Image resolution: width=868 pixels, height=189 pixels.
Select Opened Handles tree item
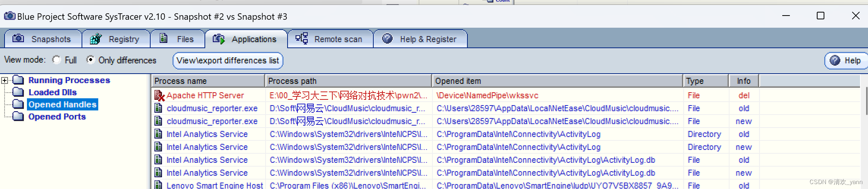(x=63, y=104)
